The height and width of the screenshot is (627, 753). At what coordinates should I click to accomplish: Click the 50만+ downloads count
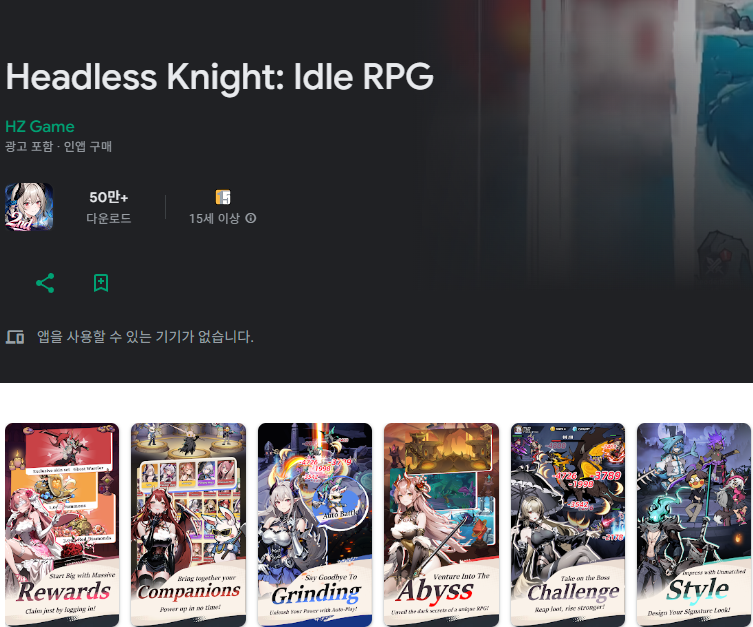click(x=109, y=197)
